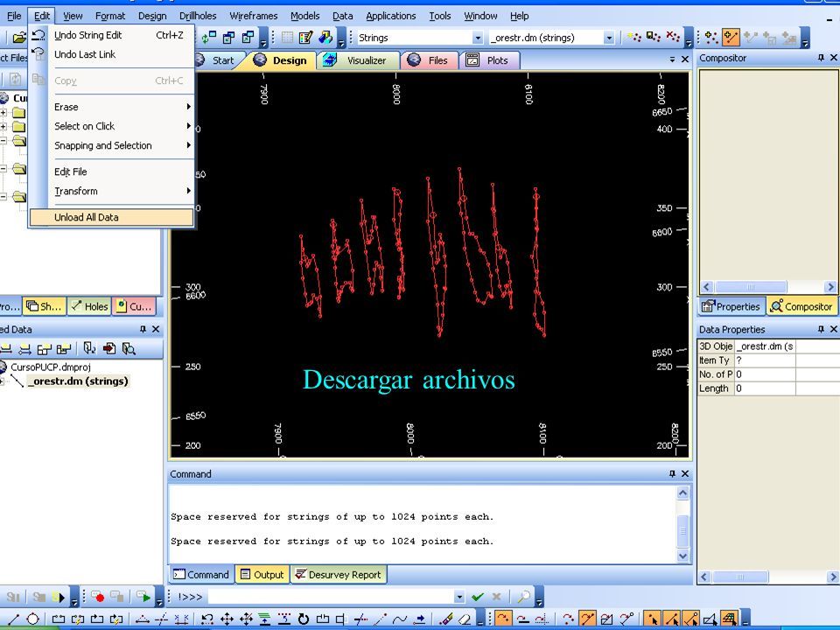Expand Snapping and Selection submenu
840x630 pixels.
tap(111, 146)
